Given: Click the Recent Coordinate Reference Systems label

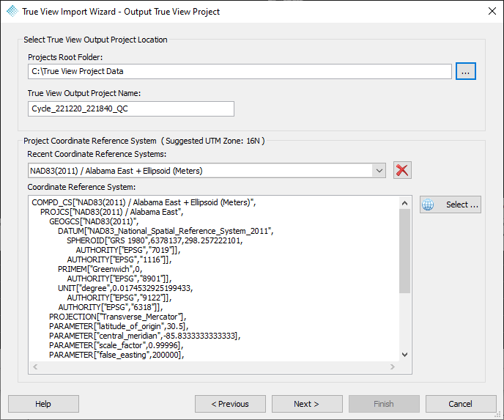Looking at the screenshot, I should tap(97, 154).
